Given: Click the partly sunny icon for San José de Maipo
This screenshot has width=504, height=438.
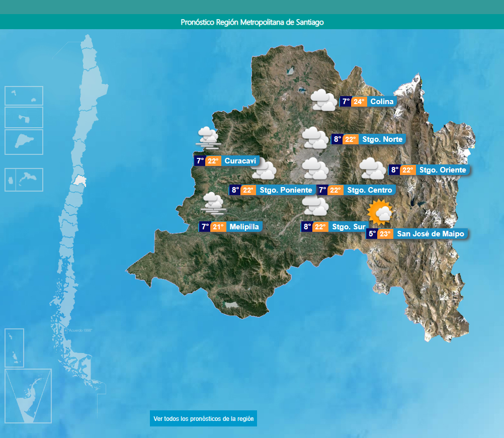Looking at the screenshot, I should 380,213.
